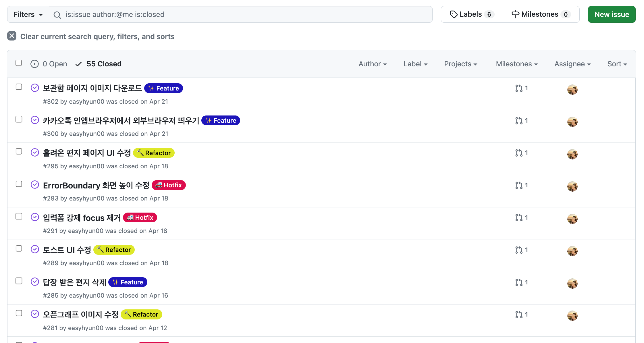Switch to the 0 Open tab
Screen dimensions: 644x343
(49, 64)
